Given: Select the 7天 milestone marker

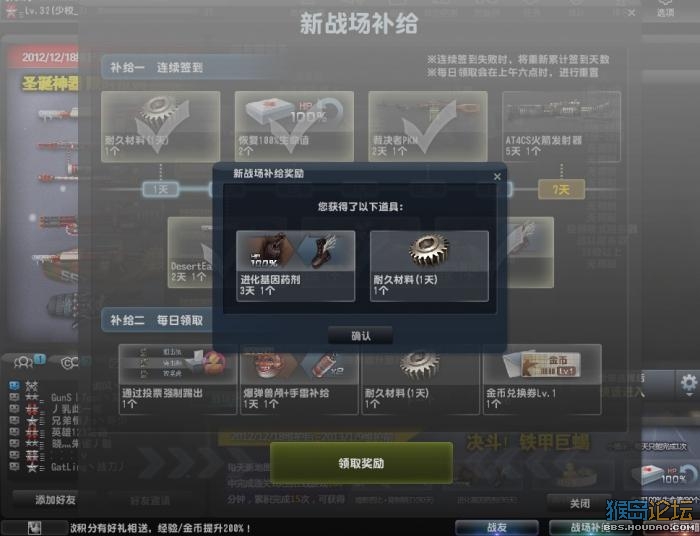Looking at the screenshot, I should pos(561,190).
